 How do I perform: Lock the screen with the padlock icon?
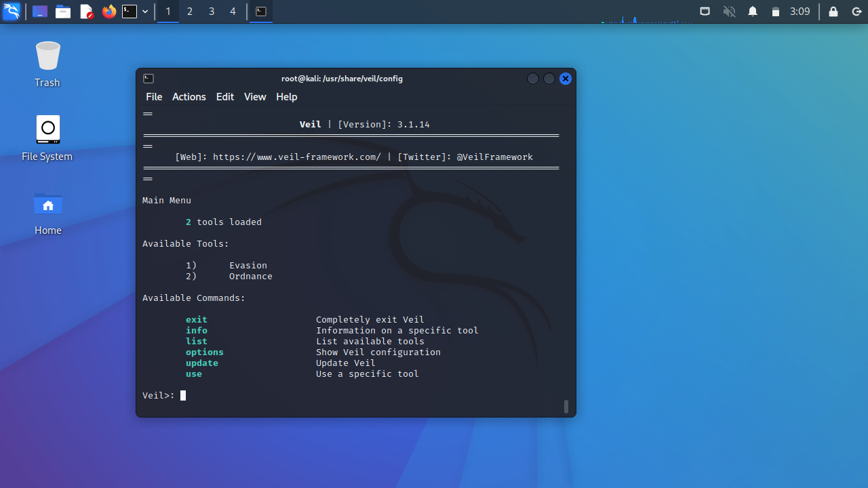(833, 12)
